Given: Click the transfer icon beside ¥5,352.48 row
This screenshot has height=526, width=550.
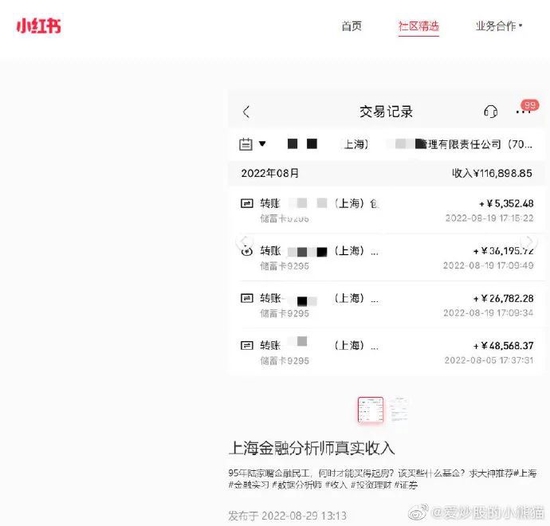Looking at the screenshot, I should point(247,203).
